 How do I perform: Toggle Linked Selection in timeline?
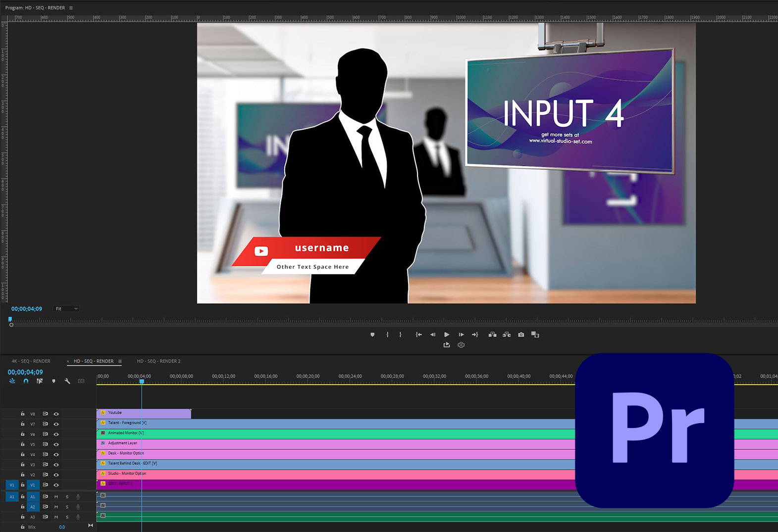40,381
